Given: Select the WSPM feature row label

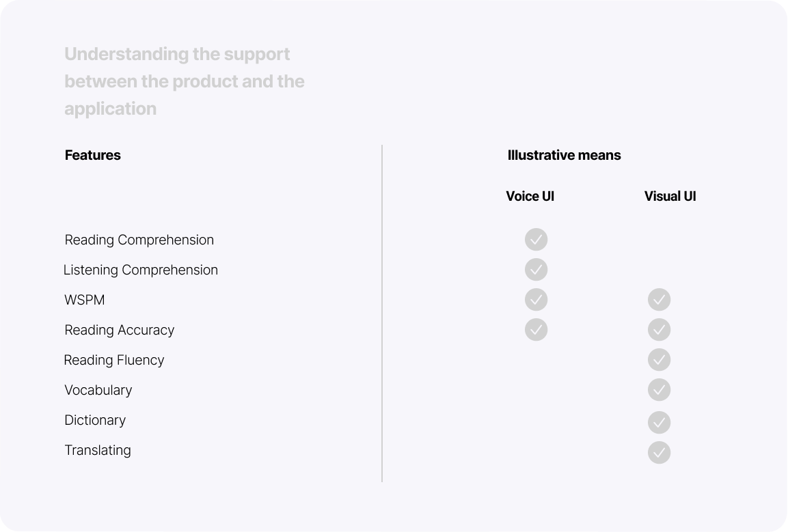Looking at the screenshot, I should (84, 300).
